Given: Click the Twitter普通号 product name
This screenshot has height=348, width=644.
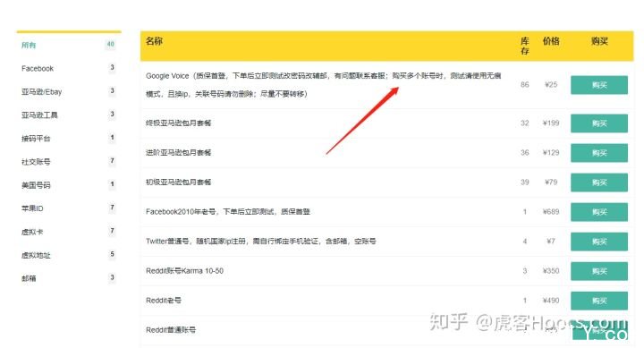Looking at the screenshot, I should coord(261,242).
